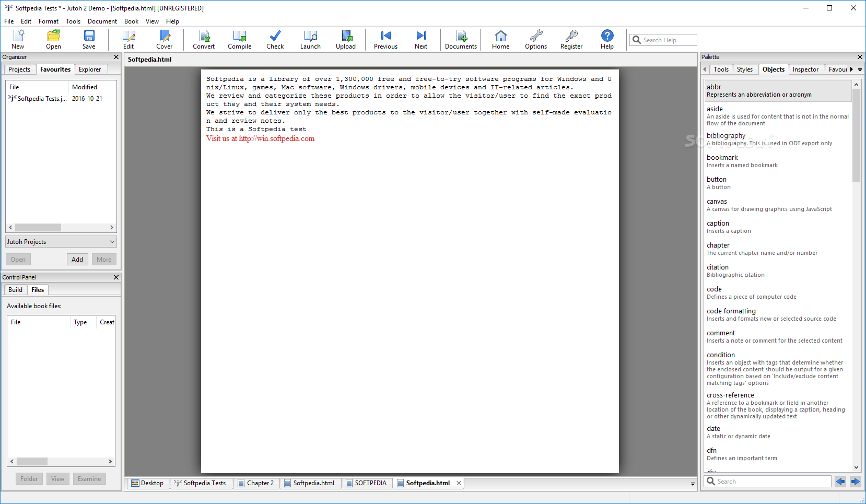Click the Favourites list horizontal scrollbar thumb
Screen dimensions: 866x504
tap(38, 228)
